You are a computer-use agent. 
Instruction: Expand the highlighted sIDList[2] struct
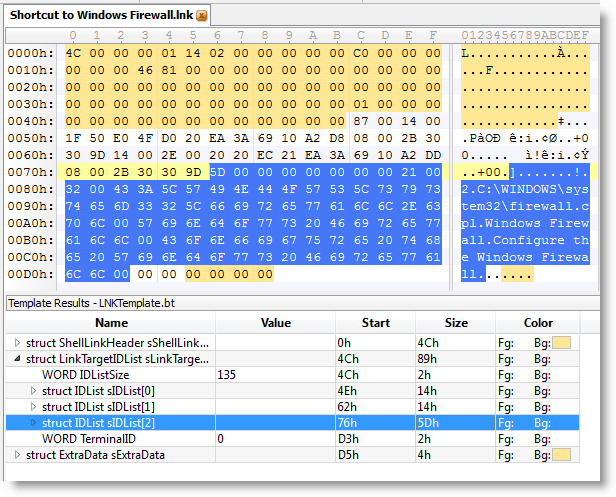pyautogui.click(x=34, y=423)
